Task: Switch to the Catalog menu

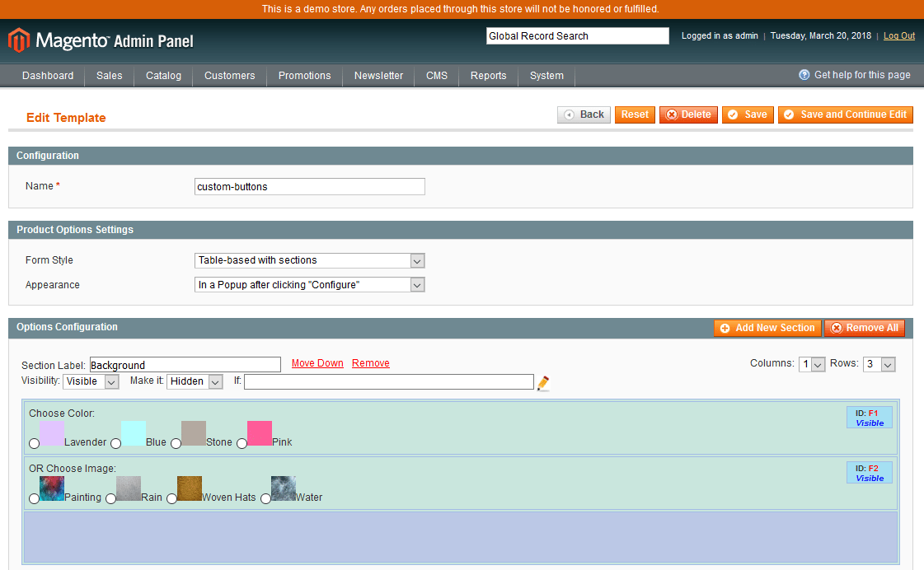Action: tap(162, 75)
